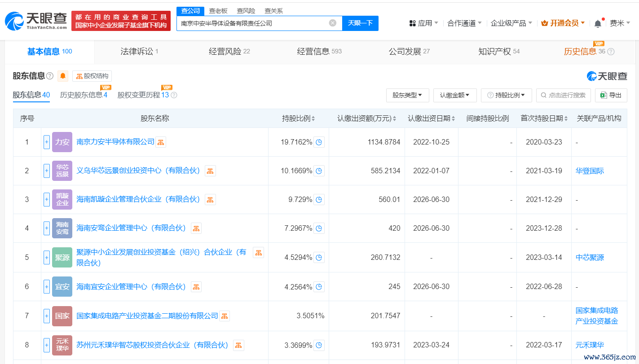The image size is (639, 364).
Task: Expand row for 南京力安半导体有限公司 with plus
Action: 47,142
